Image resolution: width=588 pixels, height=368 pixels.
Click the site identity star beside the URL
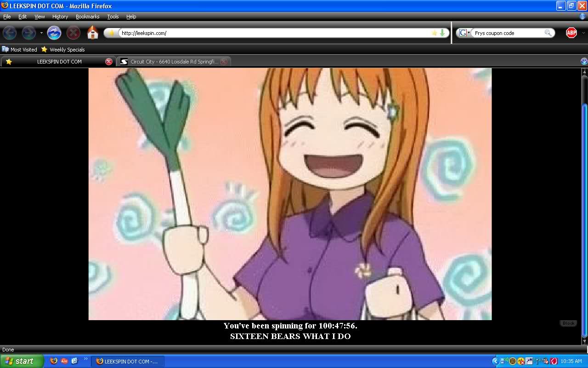[x=111, y=33]
